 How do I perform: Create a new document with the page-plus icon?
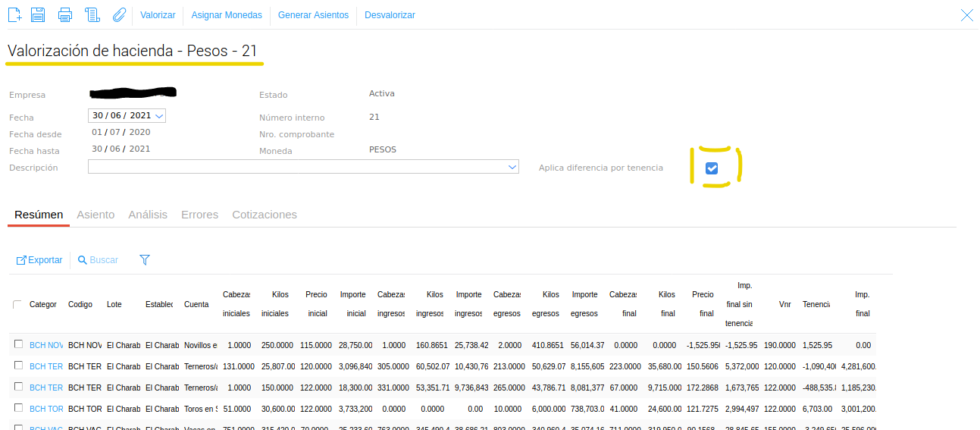14,14
